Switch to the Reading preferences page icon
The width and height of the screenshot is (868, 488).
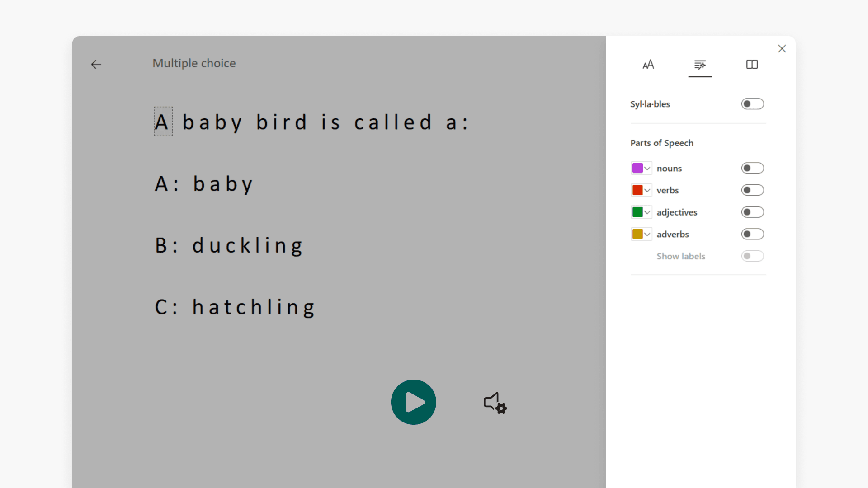pos(751,65)
